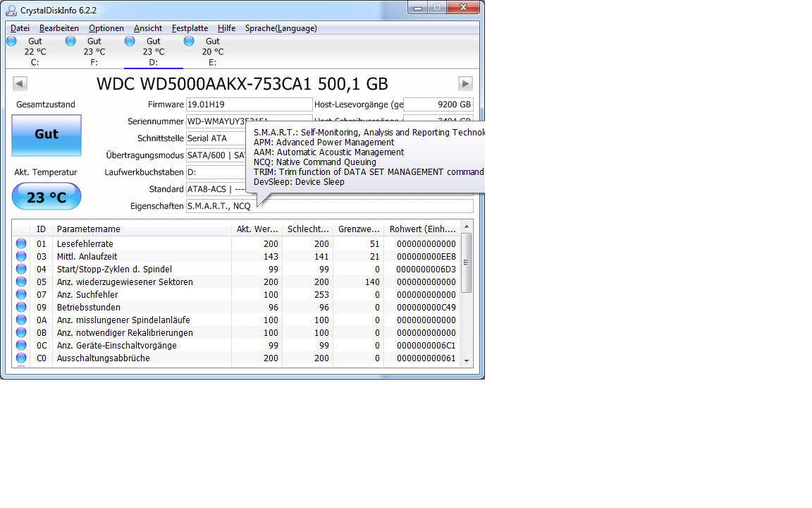This screenshot has width=812, height=508.
Task: Click worst value 253 in Suchfehler row
Action: [321, 294]
